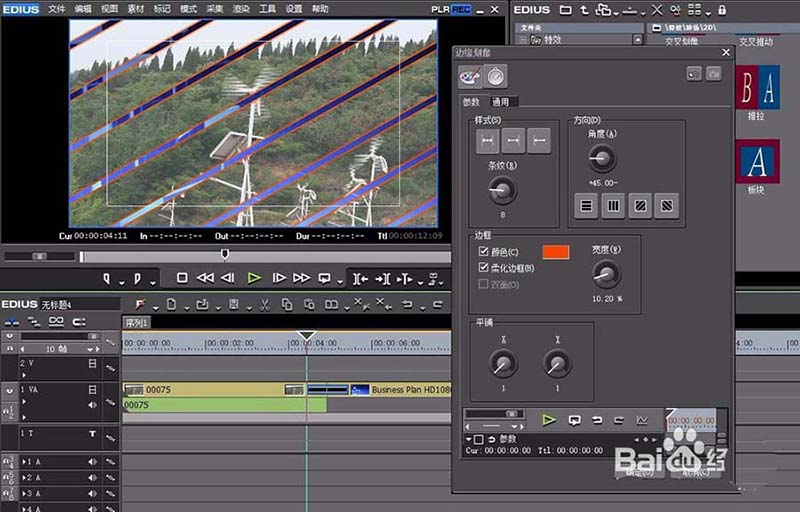This screenshot has width=800, height=512.
Task: Click the cut (scissors) icon on timeline toolbar
Action: (x=264, y=305)
